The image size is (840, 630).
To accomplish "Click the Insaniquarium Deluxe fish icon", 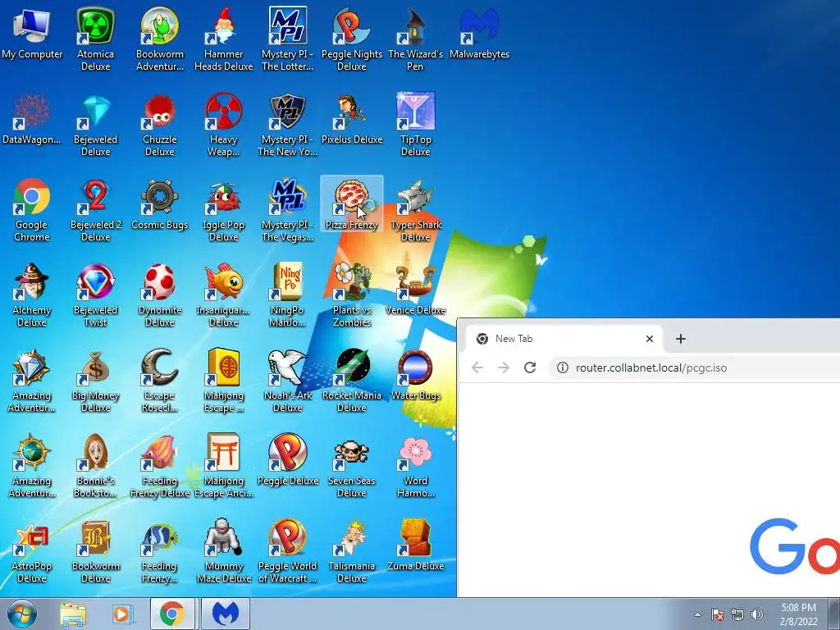I will point(223,294).
